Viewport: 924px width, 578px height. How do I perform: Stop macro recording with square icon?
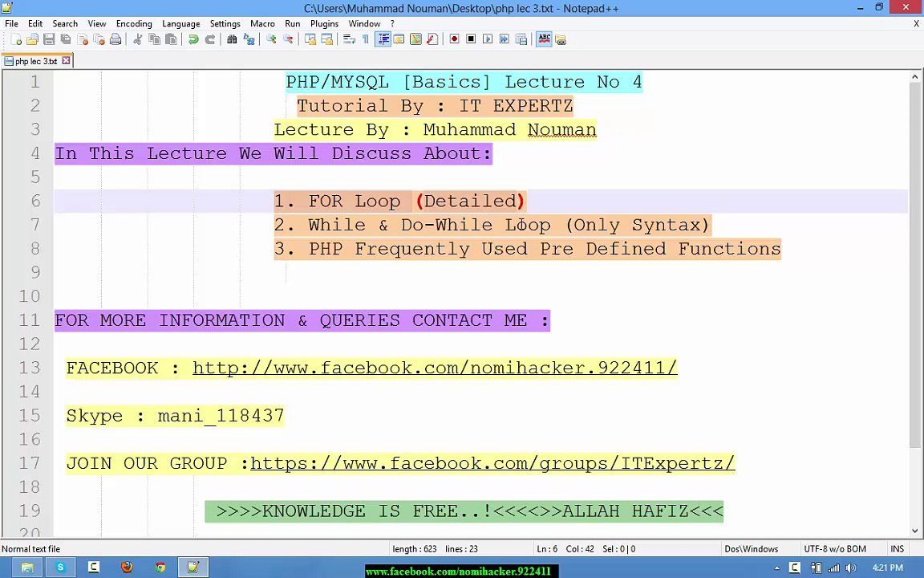[471, 39]
